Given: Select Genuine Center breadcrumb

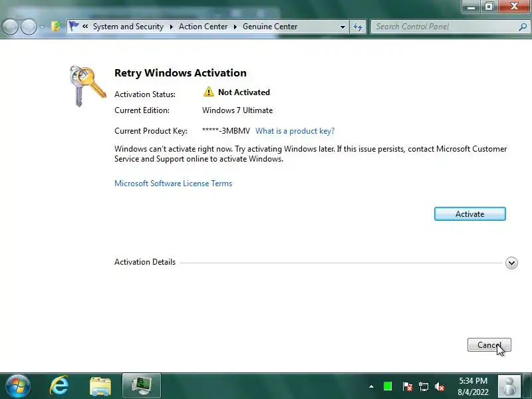Looking at the screenshot, I should point(270,27).
